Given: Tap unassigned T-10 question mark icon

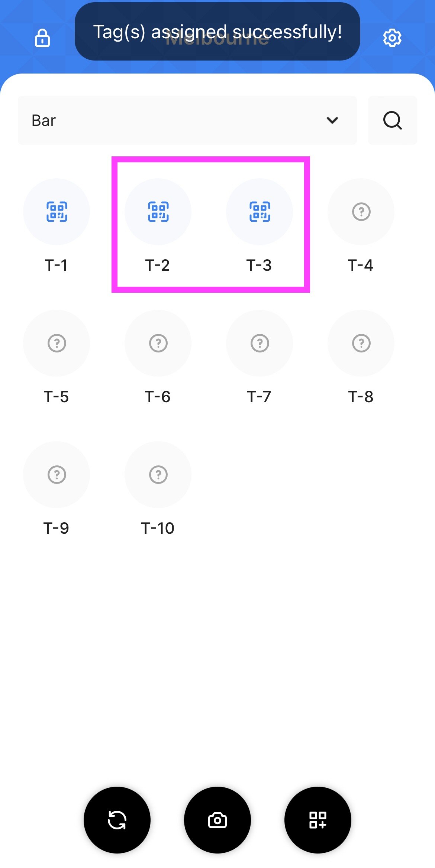Looking at the screenshot, I should [158, 475].
